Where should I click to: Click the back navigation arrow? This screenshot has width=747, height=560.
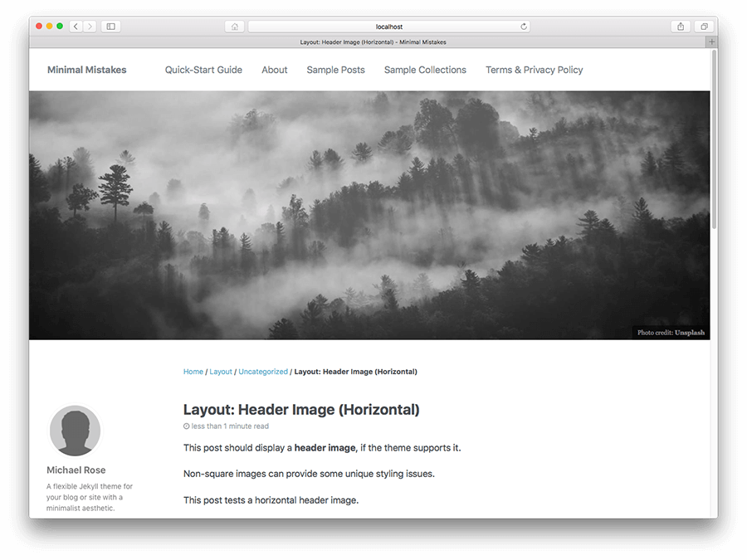[75, 26]
